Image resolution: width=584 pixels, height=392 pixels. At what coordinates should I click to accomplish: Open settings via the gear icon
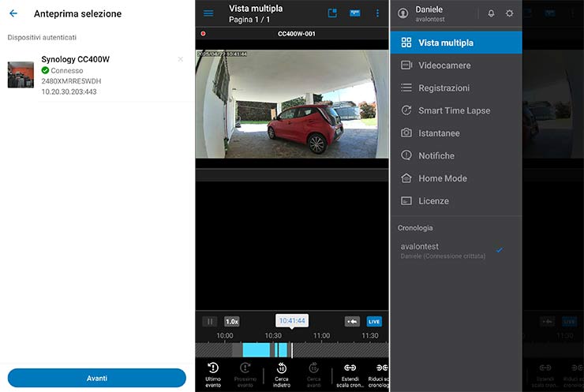509,13
